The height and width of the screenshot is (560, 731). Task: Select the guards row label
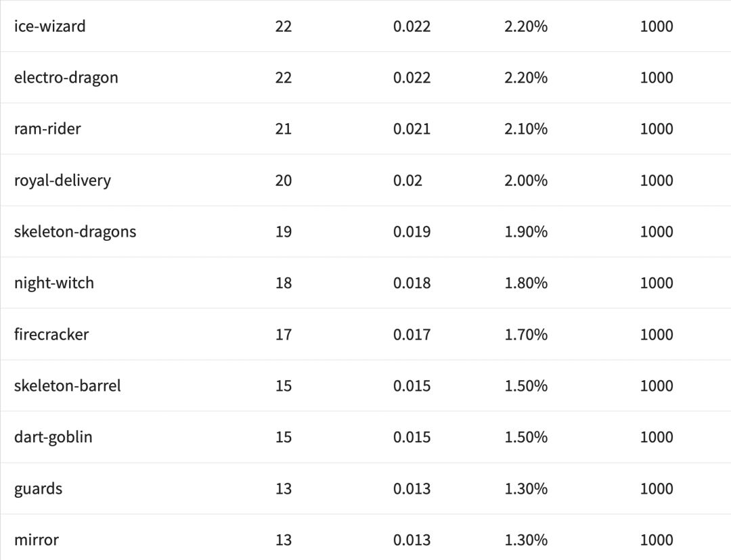(38, 489)
